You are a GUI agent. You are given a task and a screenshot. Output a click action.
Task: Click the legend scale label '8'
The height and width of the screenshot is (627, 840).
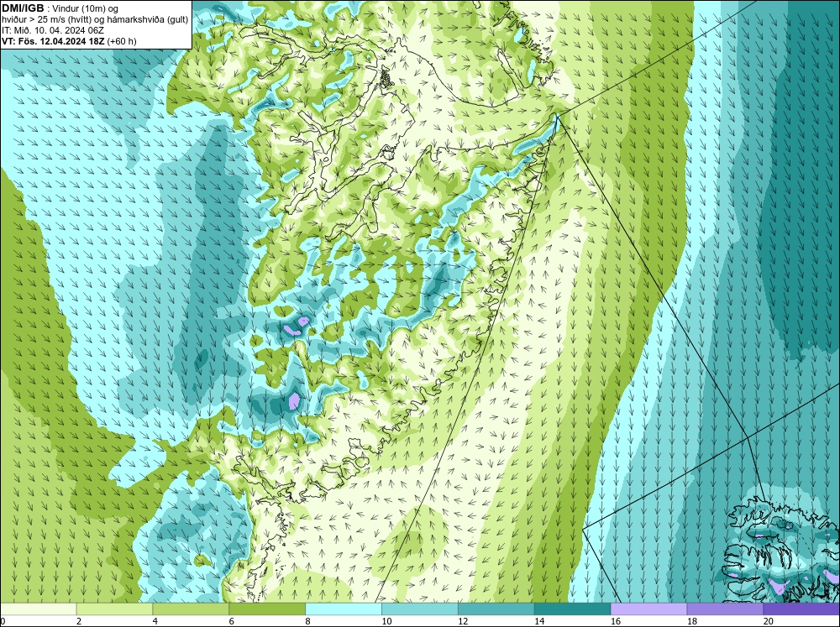pyautogui.click(x=308, y=621)
